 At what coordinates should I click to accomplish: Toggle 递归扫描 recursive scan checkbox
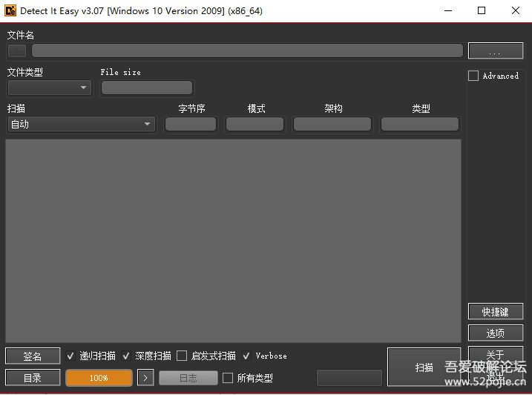pos(70,356)
